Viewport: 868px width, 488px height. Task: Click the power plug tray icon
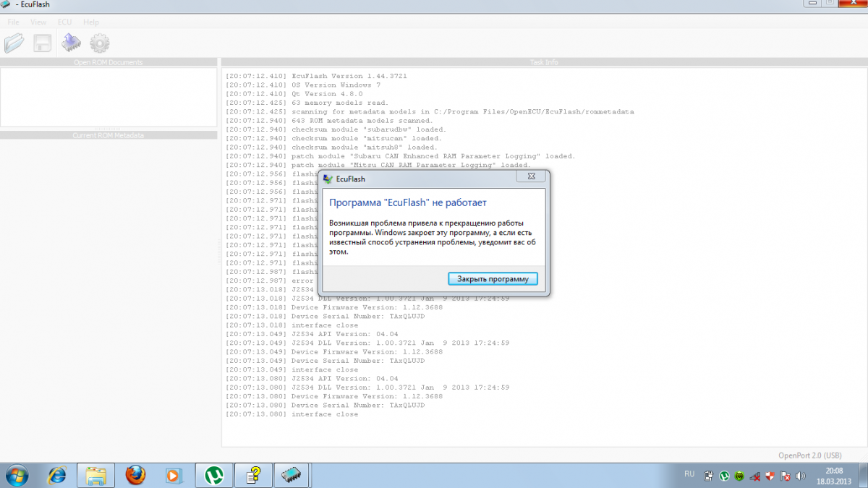(x=709, y=476)
